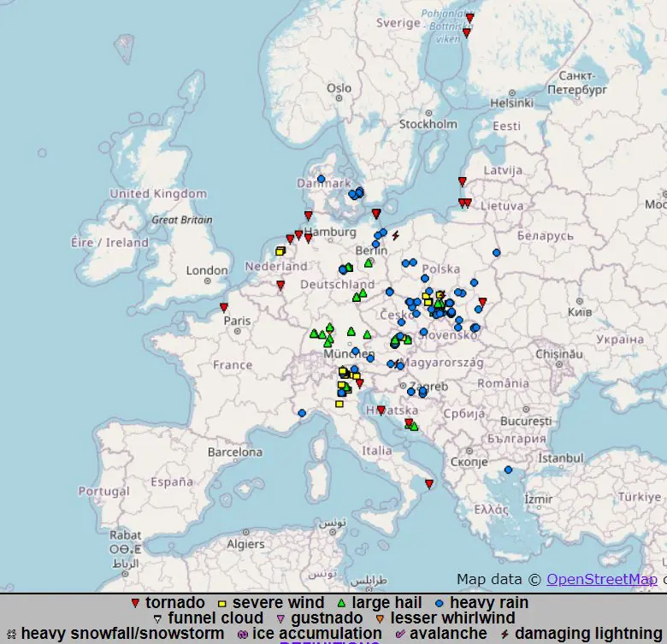This screenshot has height=644, width=667.
Task: Click the damaging lightning marker northeast of Berlin
Action: [x=396, y=236]
